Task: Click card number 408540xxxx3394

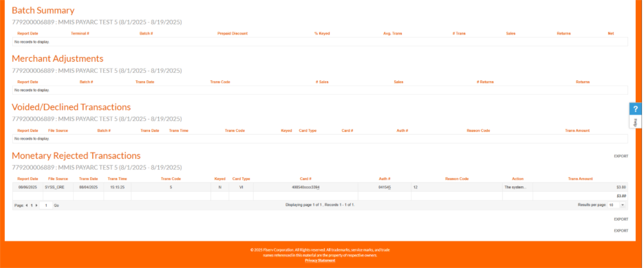Action: click(305, 187)
